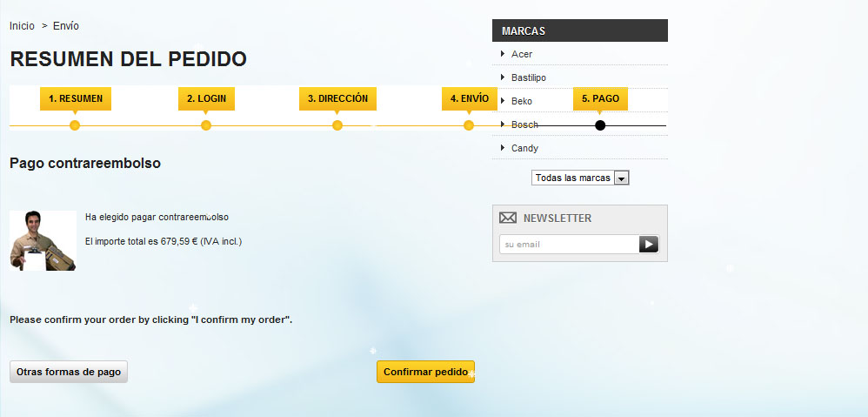
Task: Open step 1. RESUMEN in order progress
Action: pos(76,98)
